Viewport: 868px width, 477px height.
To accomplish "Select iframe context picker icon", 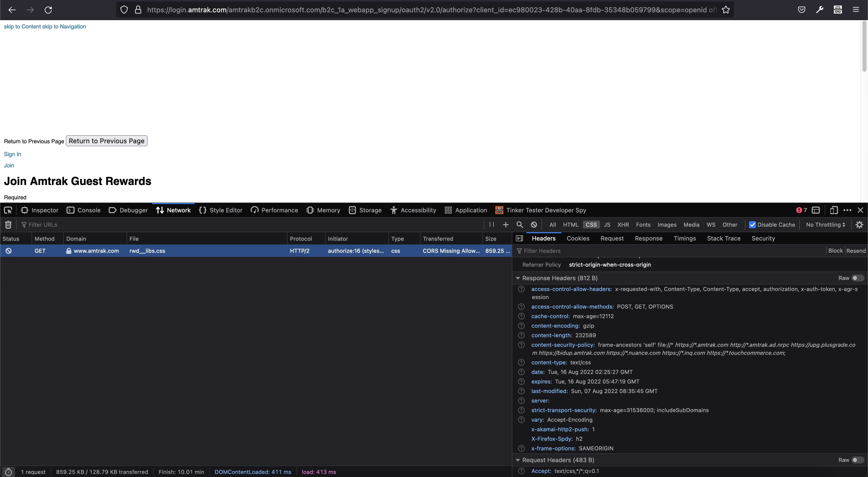I will coord(816,210).
